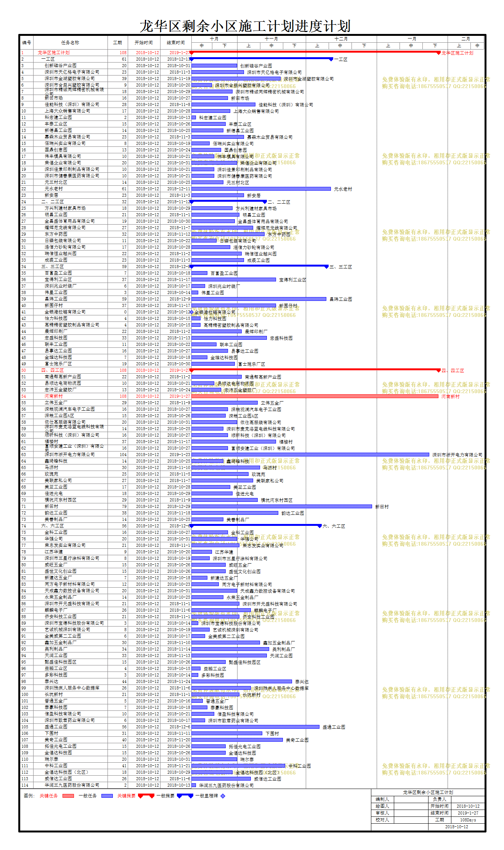This screenshot has height=850, width=504.
Task: Click the Gantt bar for 盛通工业园
Action: (x=255, y=727)
